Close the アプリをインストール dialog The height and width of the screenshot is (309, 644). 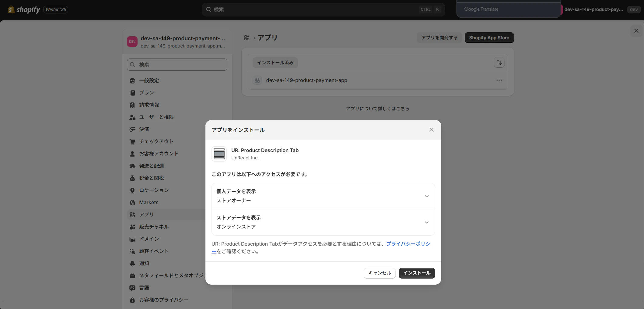(x=432, y=130)
